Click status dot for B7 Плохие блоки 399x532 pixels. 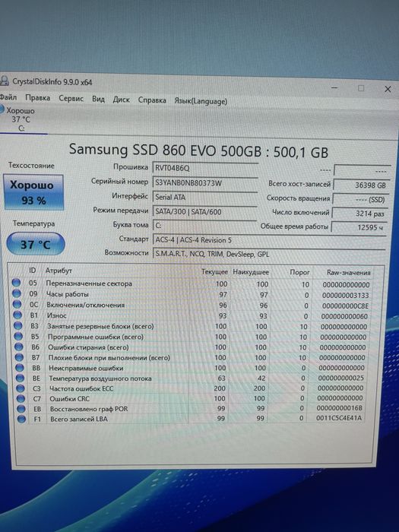pos(19,357)
